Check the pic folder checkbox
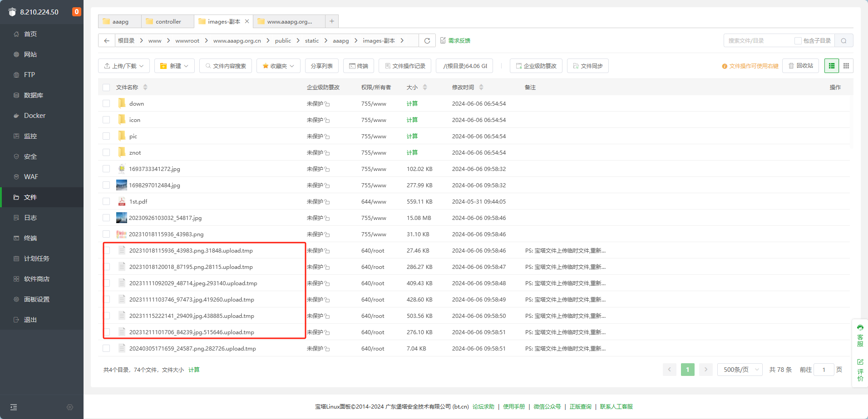Screen dimensions: 868x419 pos(106,136)
